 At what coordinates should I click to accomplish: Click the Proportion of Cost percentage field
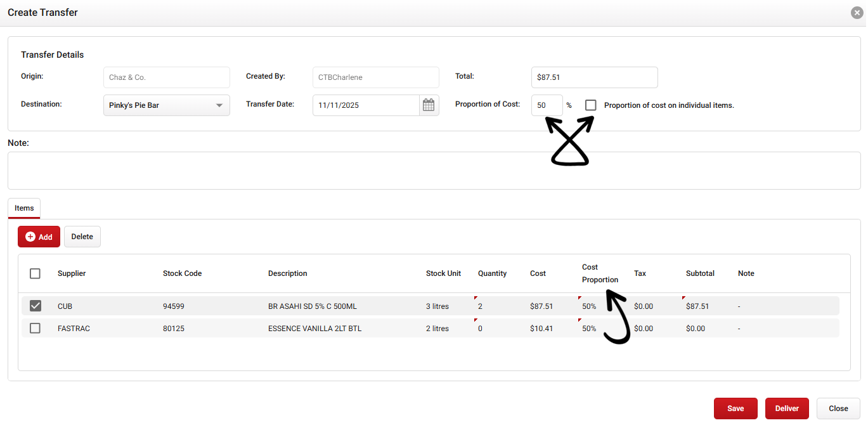pyautogui.click(x=547, y=105)
